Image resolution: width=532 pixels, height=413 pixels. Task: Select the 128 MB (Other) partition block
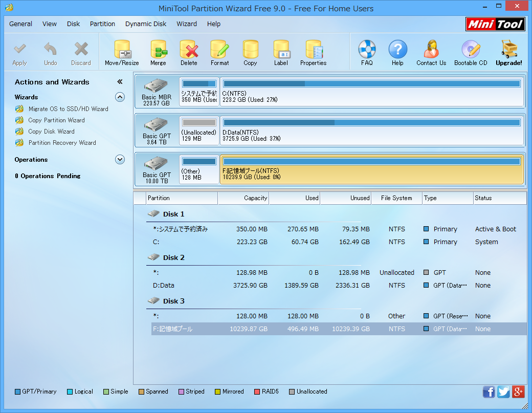[x=199, y=169]
